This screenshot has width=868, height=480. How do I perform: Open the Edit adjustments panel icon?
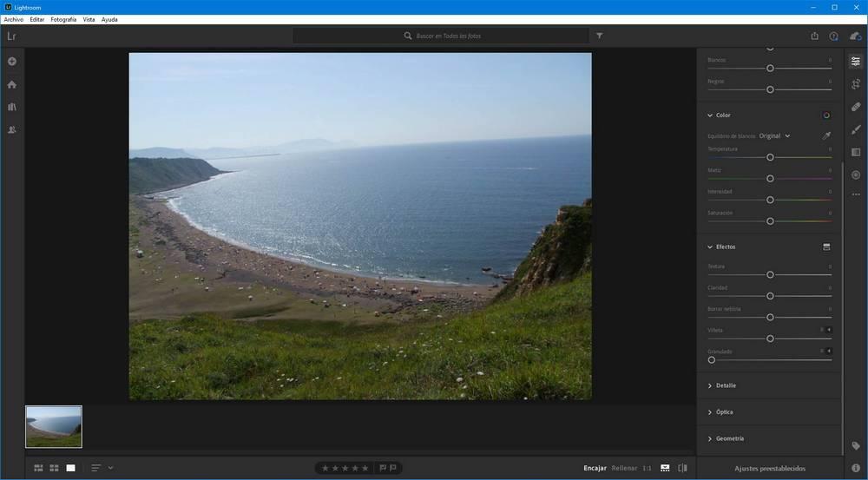coord(856,62)
